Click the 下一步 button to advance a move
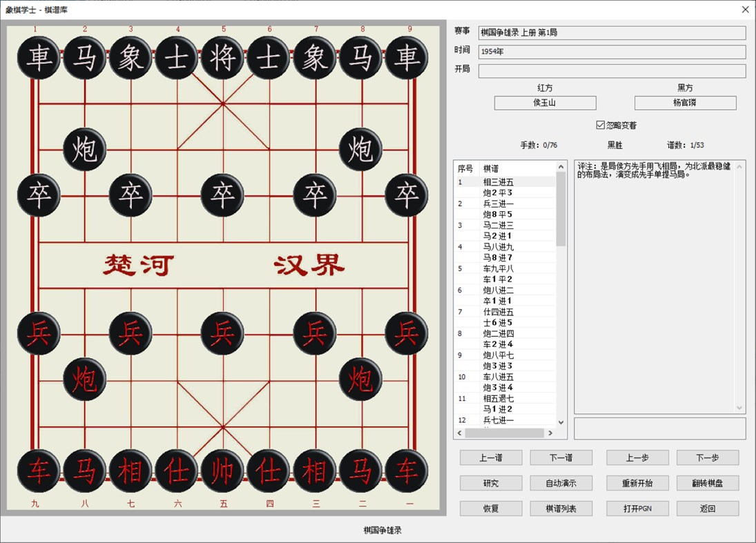 coord(707,457)
